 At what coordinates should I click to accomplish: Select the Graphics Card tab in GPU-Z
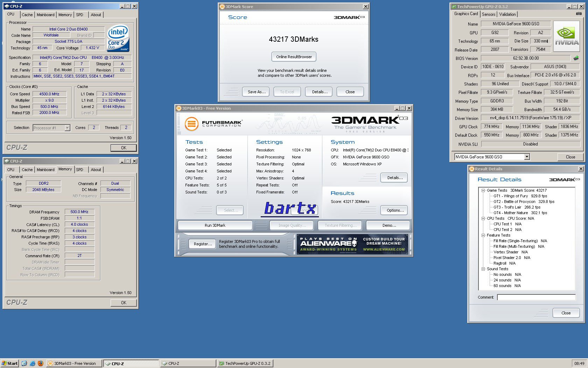click(466, 14)
